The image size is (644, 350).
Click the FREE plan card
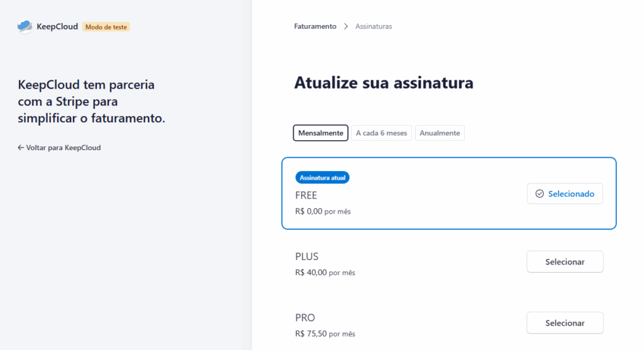449,194
